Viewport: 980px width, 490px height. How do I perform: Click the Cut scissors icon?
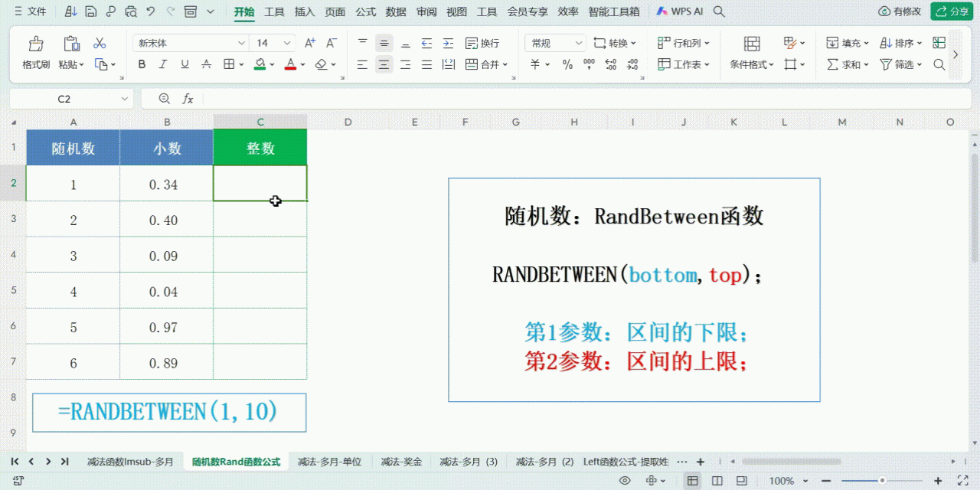point(100,43)
